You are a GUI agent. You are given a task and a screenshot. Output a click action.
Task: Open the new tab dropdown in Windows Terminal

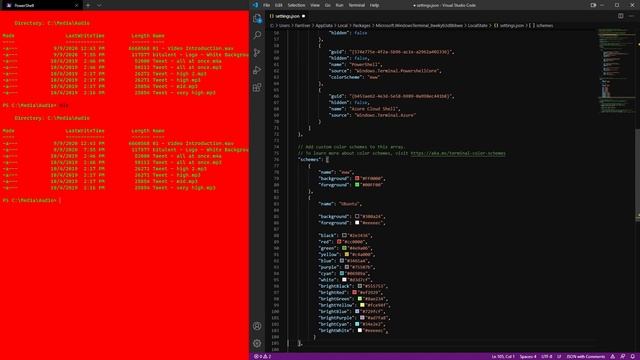coord(99,5)
